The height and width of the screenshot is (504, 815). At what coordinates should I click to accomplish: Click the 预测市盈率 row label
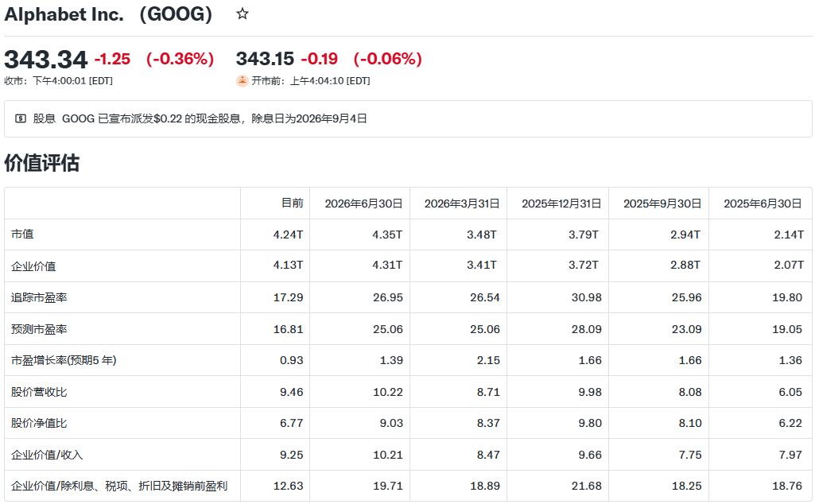[39, 329]
